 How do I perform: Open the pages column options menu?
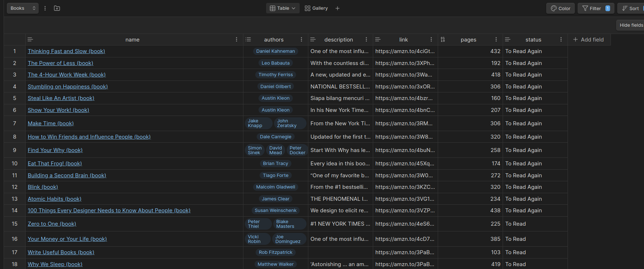tap(496, 40)
